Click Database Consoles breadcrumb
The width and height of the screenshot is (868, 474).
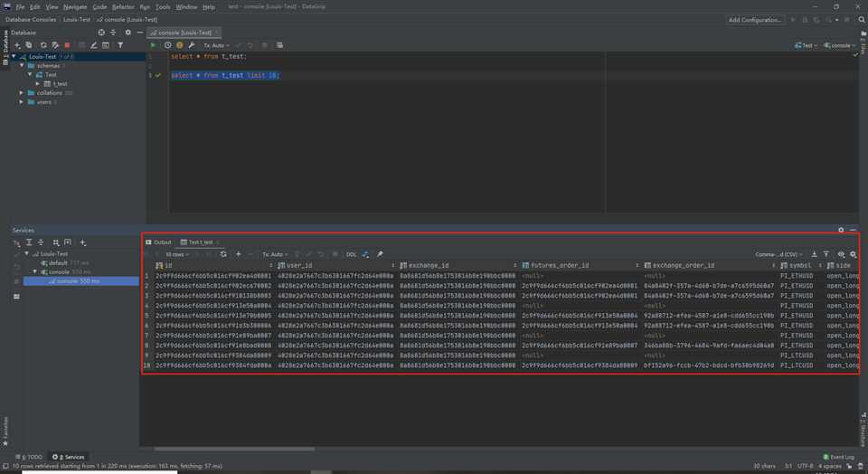[31, 19]
